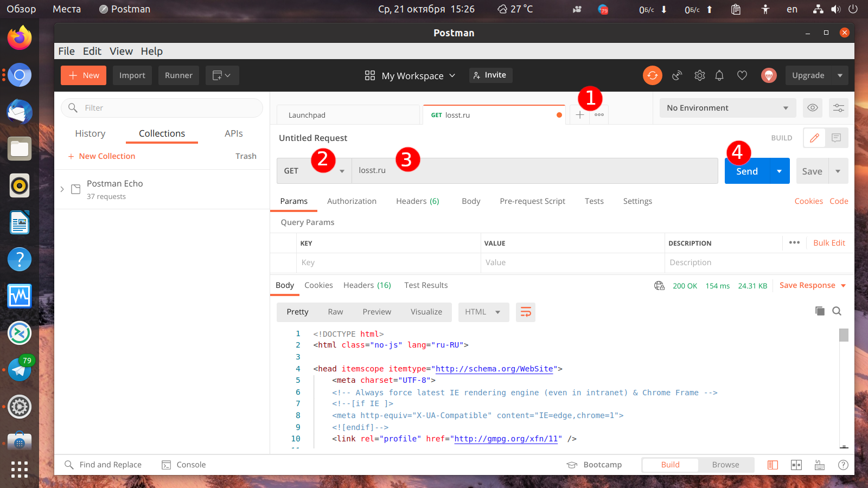Open the Cookies link
The height and width of the screenshot is (488, 868).
click(x=808, y=201)
